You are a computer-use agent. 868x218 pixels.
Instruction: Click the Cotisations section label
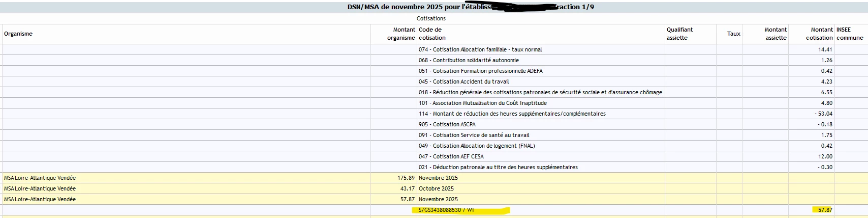click(x=431, y=18)
